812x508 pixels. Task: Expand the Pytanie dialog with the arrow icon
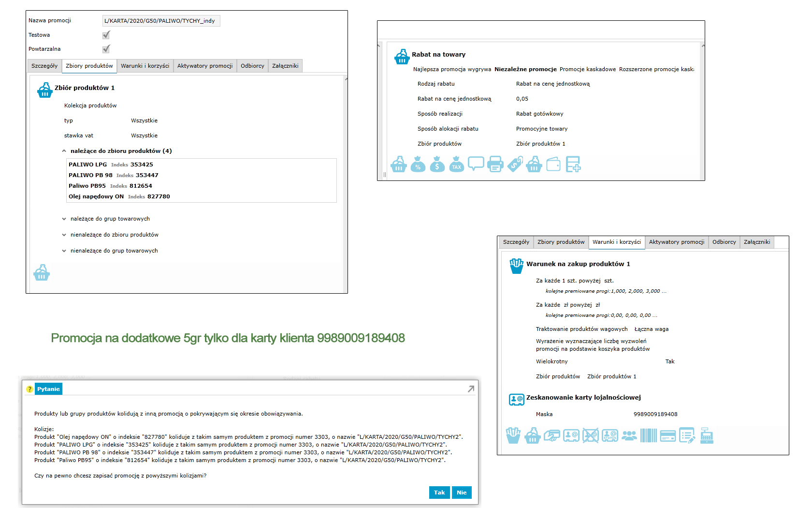click(471, 389)
